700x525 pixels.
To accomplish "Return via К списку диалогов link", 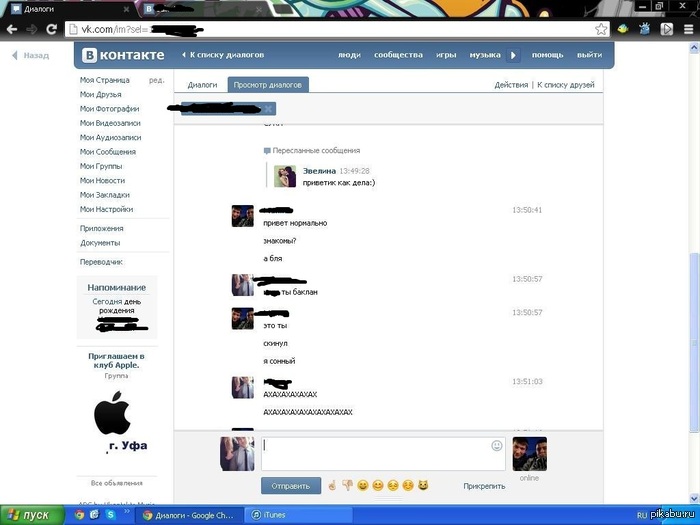I will click(223, 55).
